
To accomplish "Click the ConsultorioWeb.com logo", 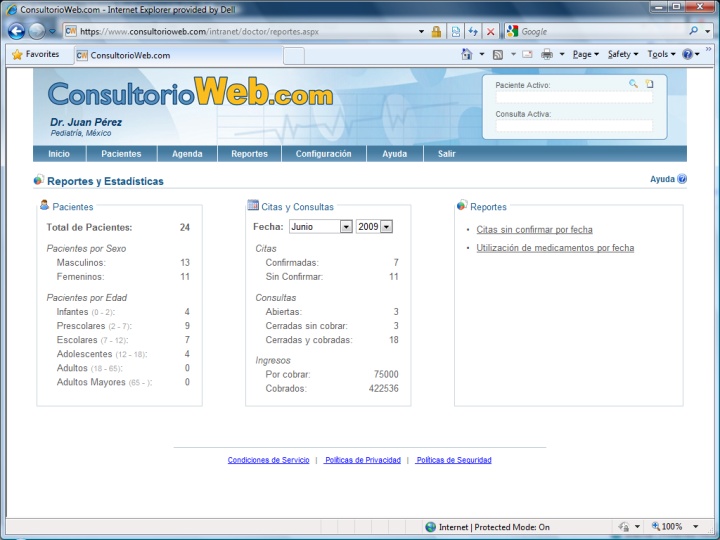I will point(190,92).
